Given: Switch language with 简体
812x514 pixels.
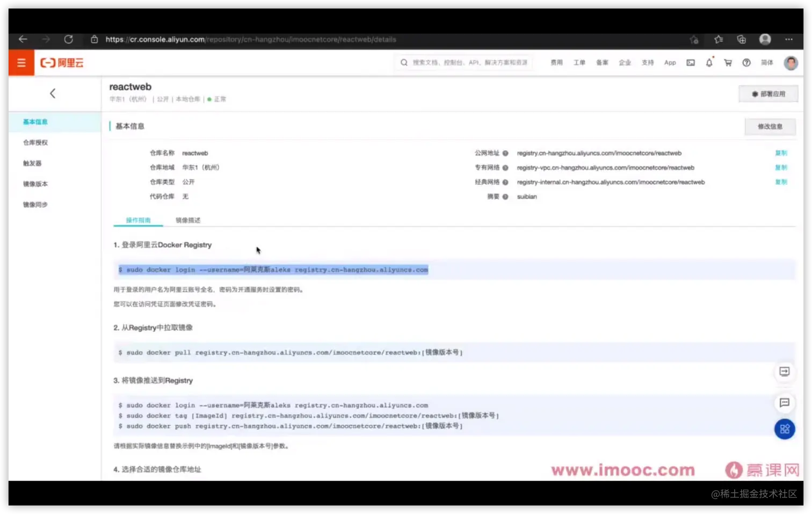Looking at the screenshot, I should (767, 63).
